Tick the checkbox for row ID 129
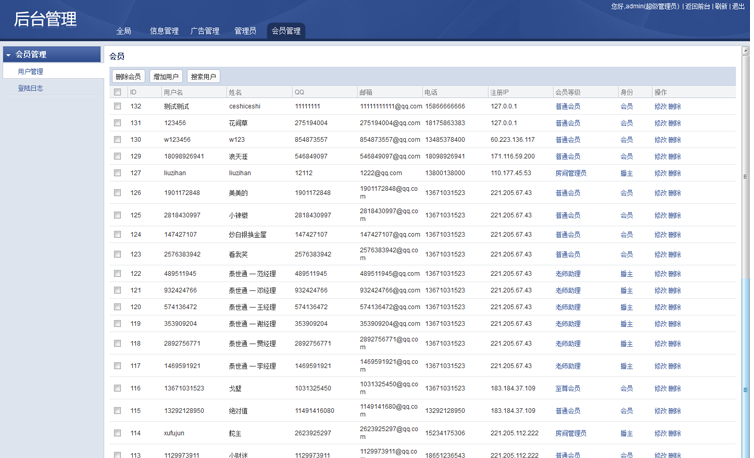The height and width of the screenshot is (458, 754). tap(117, 156)
